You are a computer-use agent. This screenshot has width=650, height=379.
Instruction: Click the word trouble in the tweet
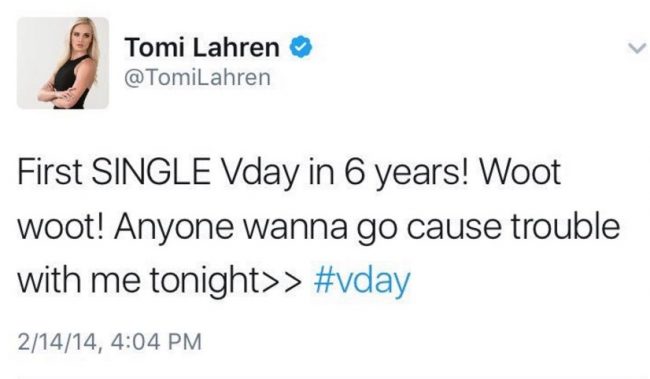[565, 226]
